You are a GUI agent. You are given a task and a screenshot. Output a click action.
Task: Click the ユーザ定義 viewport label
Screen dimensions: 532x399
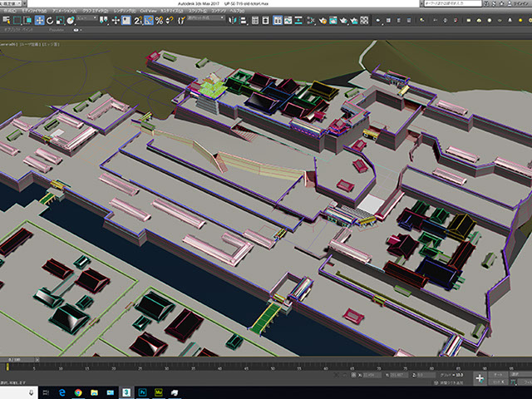[28, 43]
